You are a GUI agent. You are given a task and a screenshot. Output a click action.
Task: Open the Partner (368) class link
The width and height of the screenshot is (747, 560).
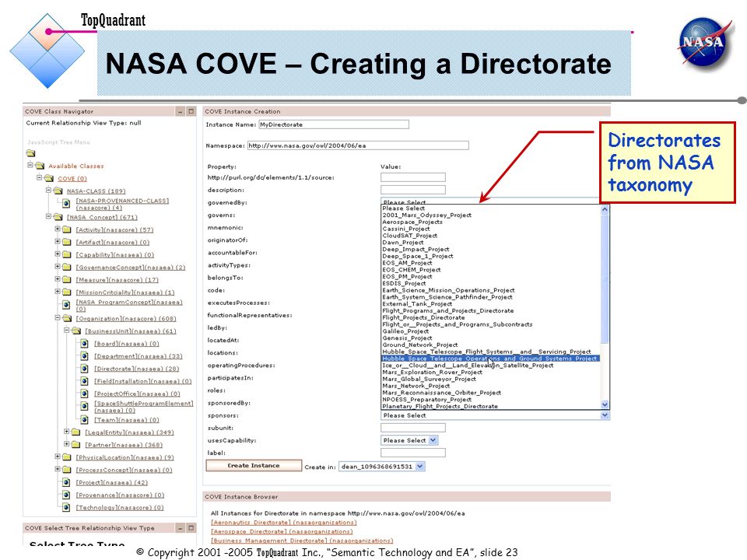coord(124,445)
